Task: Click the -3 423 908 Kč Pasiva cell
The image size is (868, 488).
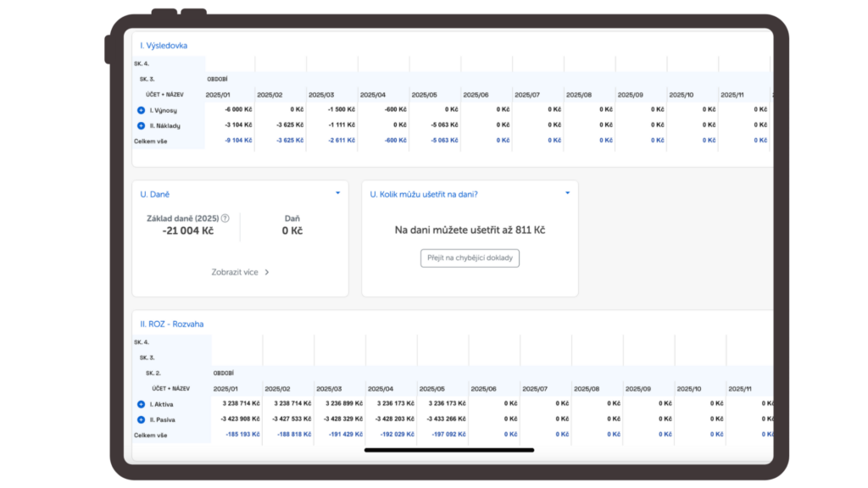Action: pyautogui.click(x=240, y=419)
